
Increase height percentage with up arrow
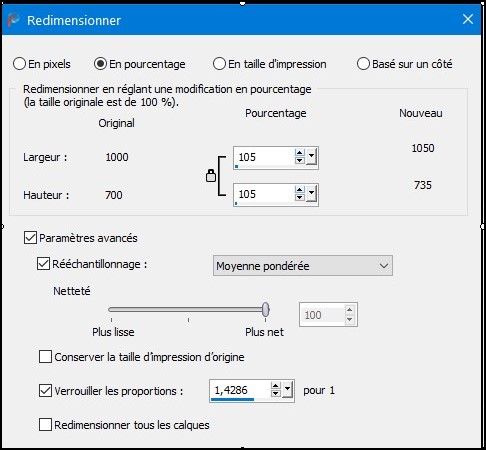click(300, 190)
